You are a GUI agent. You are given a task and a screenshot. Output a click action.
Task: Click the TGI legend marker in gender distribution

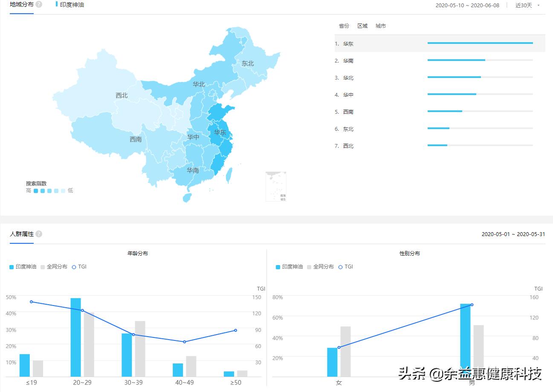[341, 266]
